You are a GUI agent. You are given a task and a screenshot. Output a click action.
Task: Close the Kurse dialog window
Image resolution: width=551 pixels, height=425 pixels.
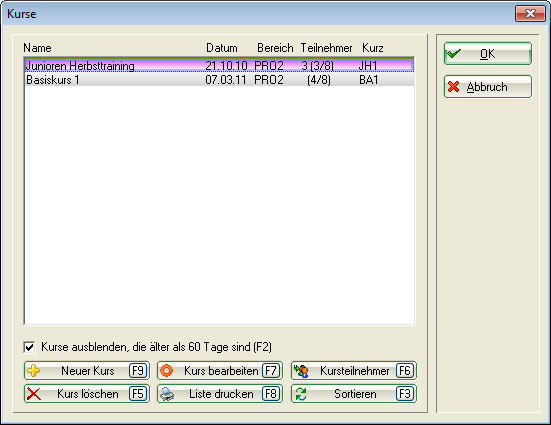(x=530, y=14)
